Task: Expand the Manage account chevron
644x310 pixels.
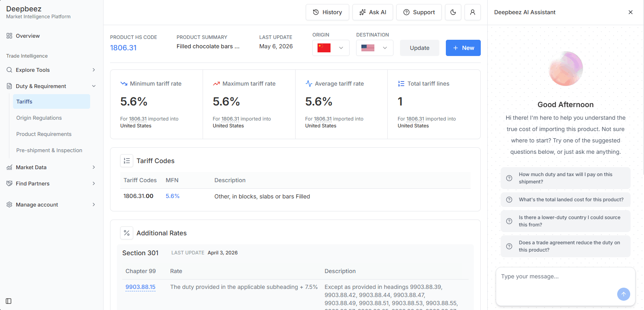Action: [x=94, y=205]
